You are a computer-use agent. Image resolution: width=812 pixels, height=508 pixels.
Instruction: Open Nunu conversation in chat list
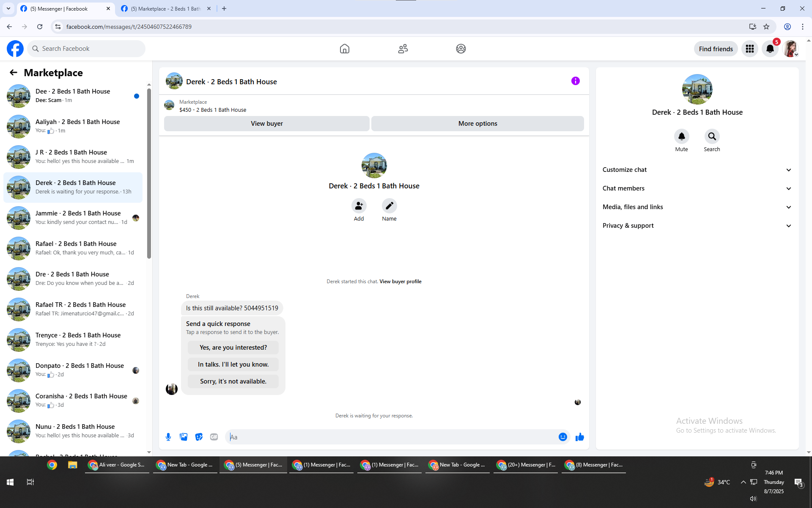click(x=73, y=431)
